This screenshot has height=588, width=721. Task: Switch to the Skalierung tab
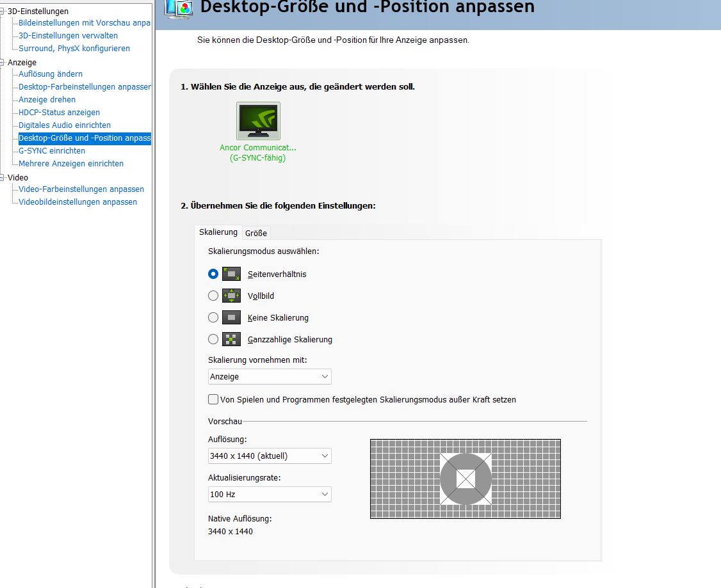(x=218, y=232)
